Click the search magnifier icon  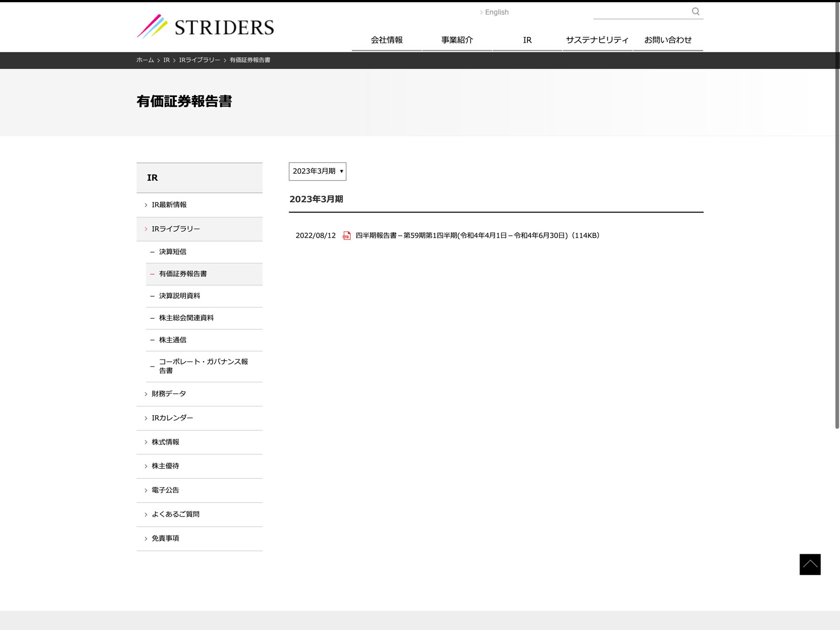click(x=695, y=12)
